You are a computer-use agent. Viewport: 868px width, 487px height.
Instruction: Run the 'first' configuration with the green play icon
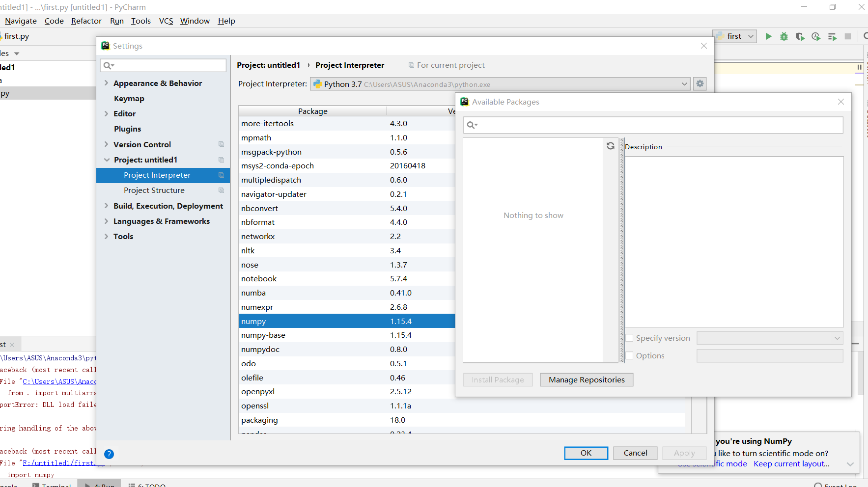point(768,36)
